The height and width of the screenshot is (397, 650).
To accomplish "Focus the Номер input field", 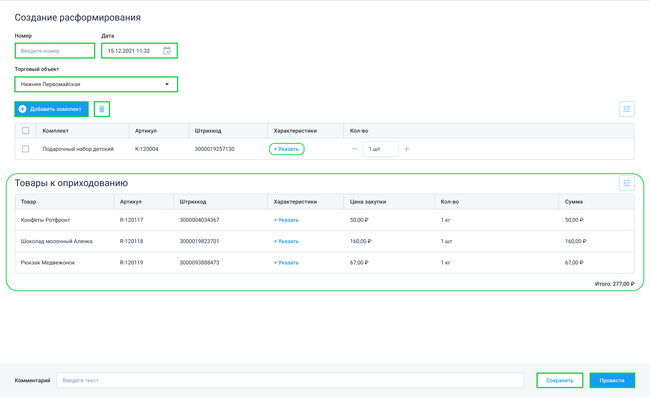I will (x=55, y=51).
